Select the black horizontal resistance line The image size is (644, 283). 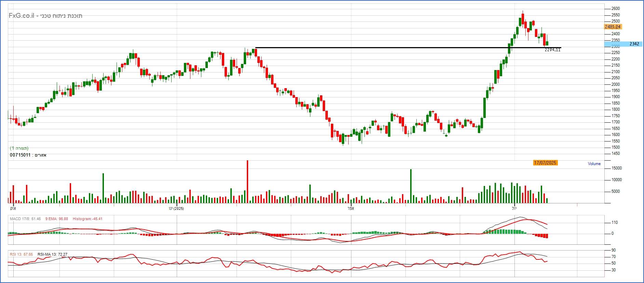point(376,48)
